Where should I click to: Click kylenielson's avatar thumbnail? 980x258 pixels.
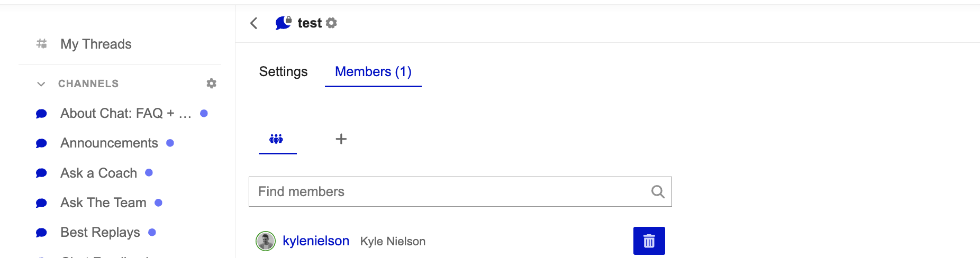[x=266, y=241]
